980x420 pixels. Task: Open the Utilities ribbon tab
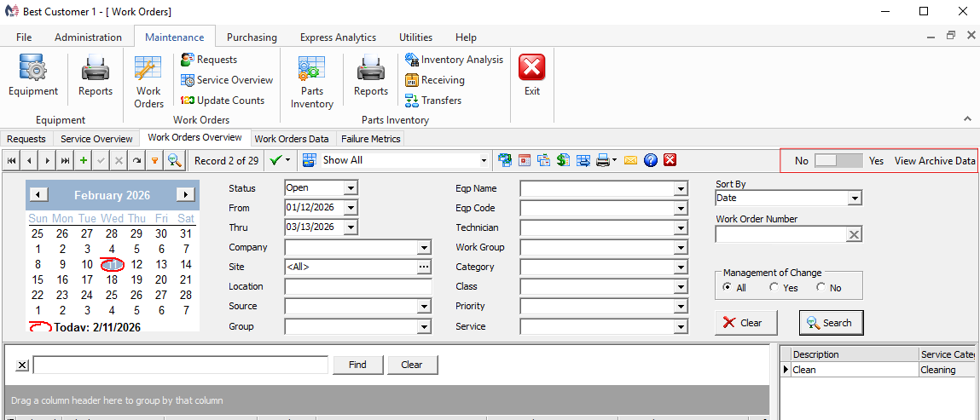pyautogui.click(x=415, y=37)
